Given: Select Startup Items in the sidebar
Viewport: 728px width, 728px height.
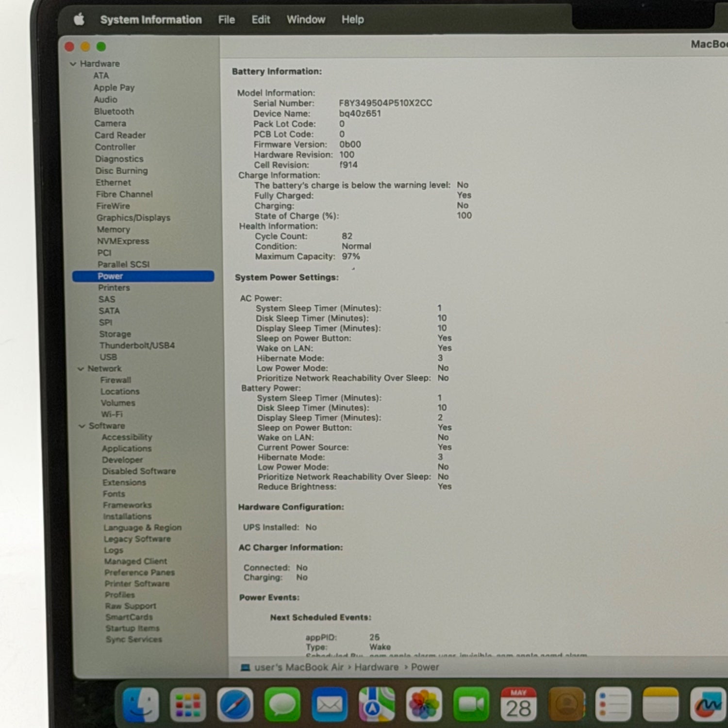Looking at the screenshot, I should click(x=132, y=629).
